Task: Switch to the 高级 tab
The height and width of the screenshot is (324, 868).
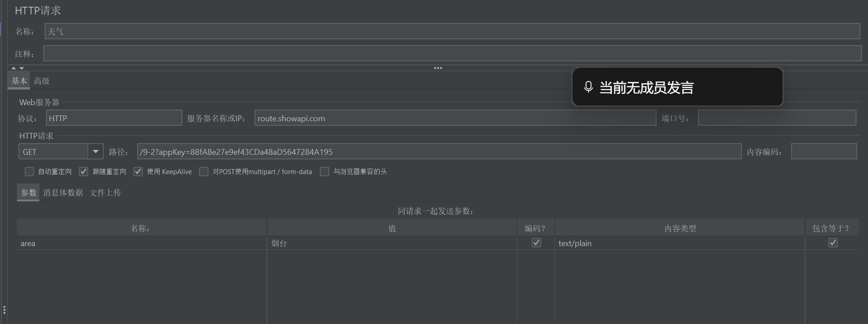Action: tap(42, 81)
